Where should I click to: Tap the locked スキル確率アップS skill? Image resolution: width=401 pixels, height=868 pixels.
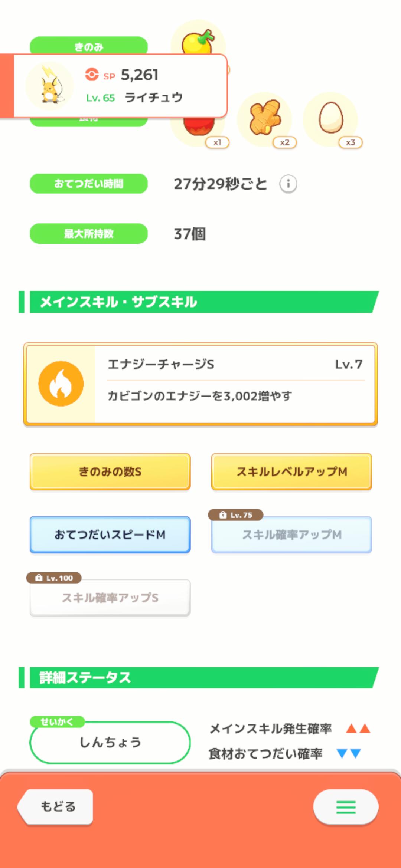[110, 598]
